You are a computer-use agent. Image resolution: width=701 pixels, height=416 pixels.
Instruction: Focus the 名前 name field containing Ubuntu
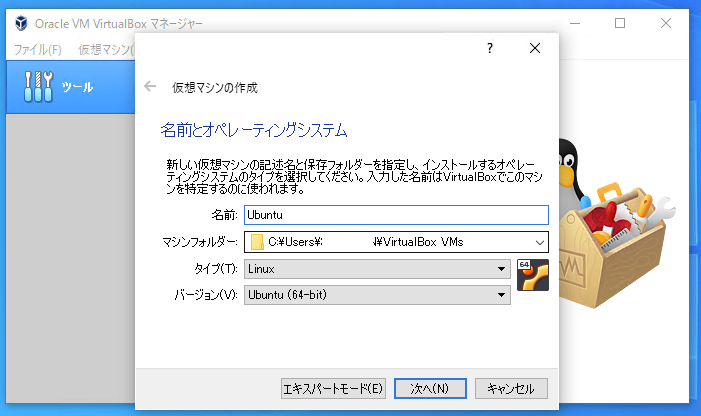click(396, 215)
